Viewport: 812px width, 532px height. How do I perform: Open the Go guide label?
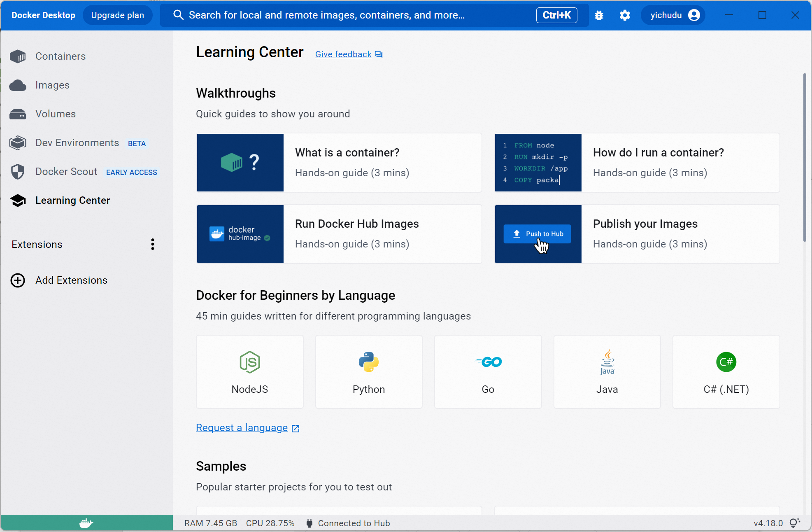point(488,390)
